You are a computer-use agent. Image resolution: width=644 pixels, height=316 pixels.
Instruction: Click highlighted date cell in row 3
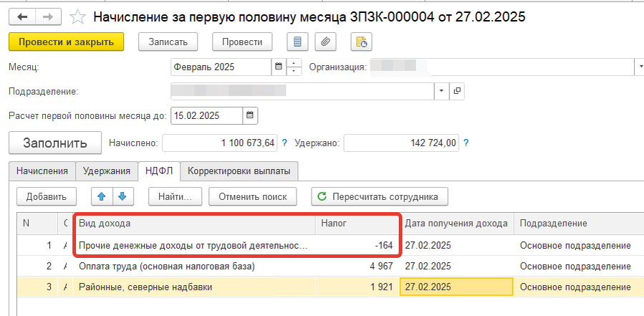point(456,287)
